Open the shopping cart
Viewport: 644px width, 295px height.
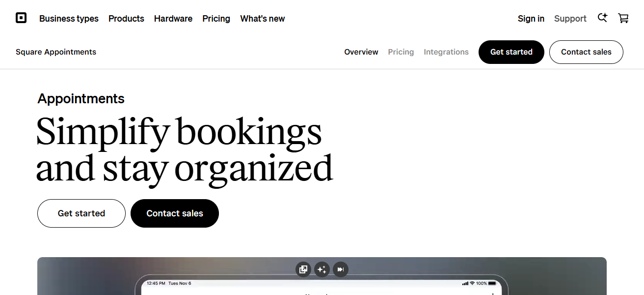(623, 18)
